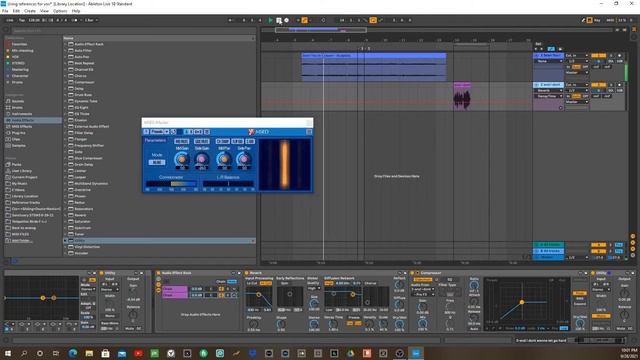This screenshot has width=640, height=360.
Task: Expand the Compressor entry in the browser list
Action: click(x=65, y=82)
